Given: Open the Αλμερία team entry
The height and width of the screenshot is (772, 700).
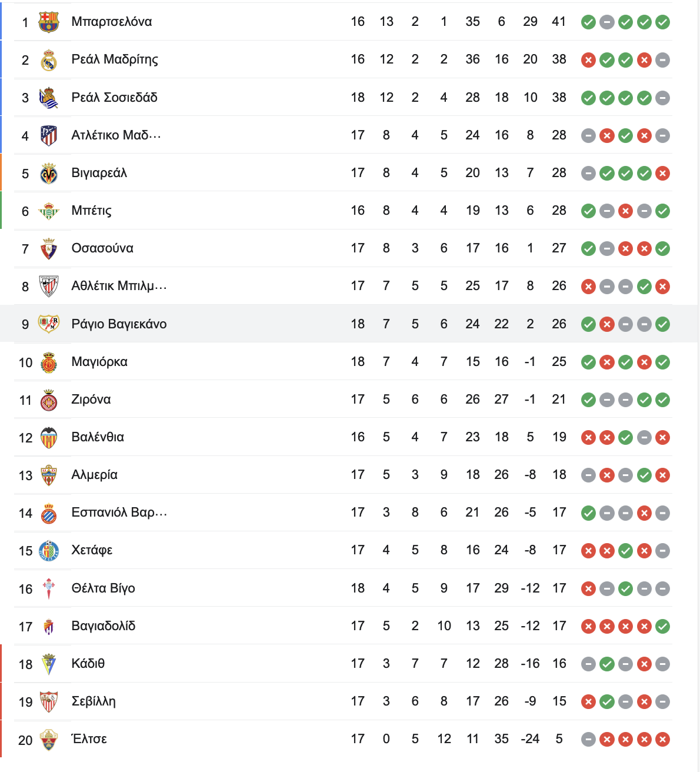Looking at the screenshot, I should pyautogui.click(x=95, y=475).
